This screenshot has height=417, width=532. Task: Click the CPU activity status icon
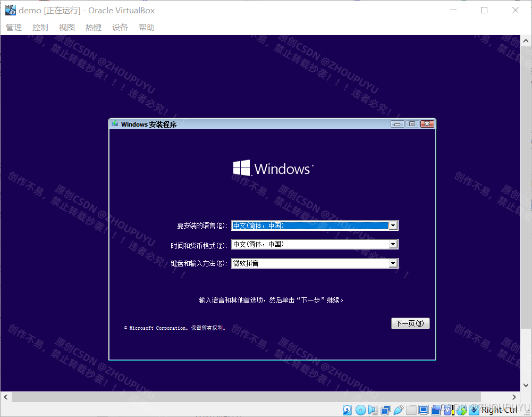pyautogui.click(x=449, y=410)
